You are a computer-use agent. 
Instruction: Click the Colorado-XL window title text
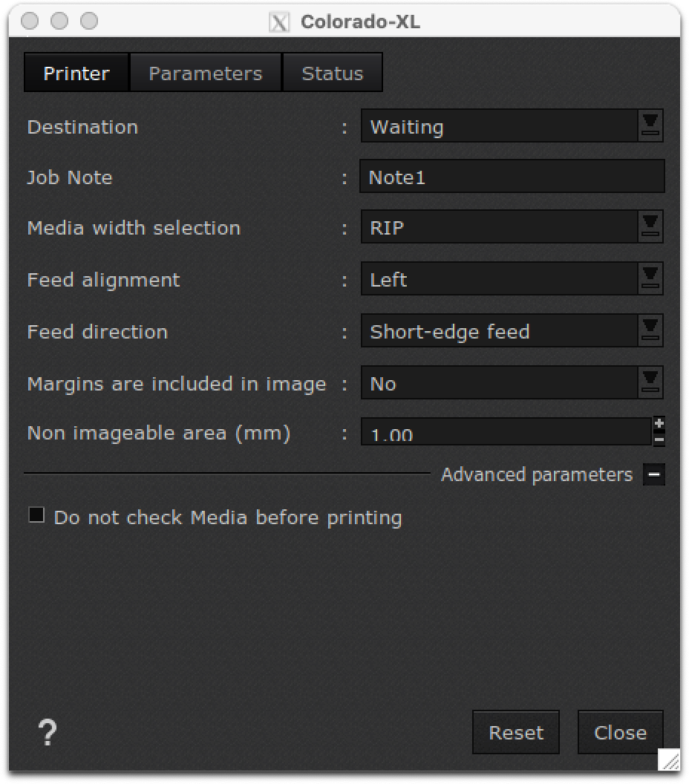pyautogui.click(x=361, y=22)
